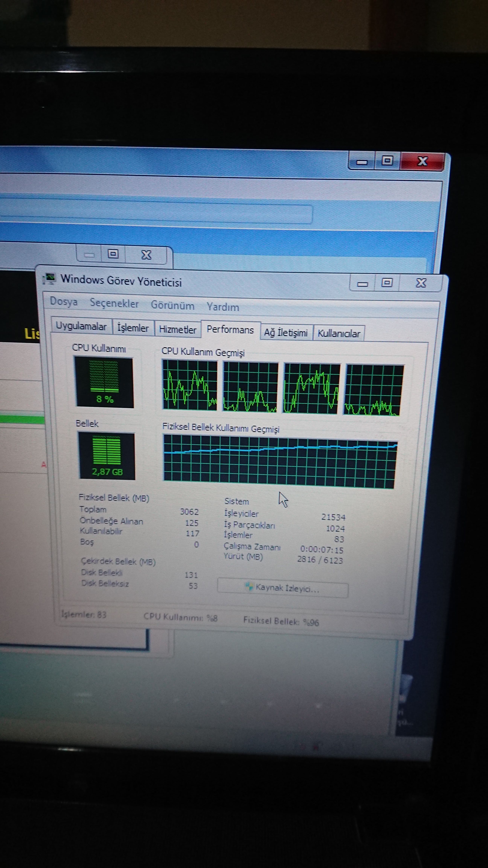488x868 pixels.
Task: Click the fourth CPU history graph
Action: point(374,390)
